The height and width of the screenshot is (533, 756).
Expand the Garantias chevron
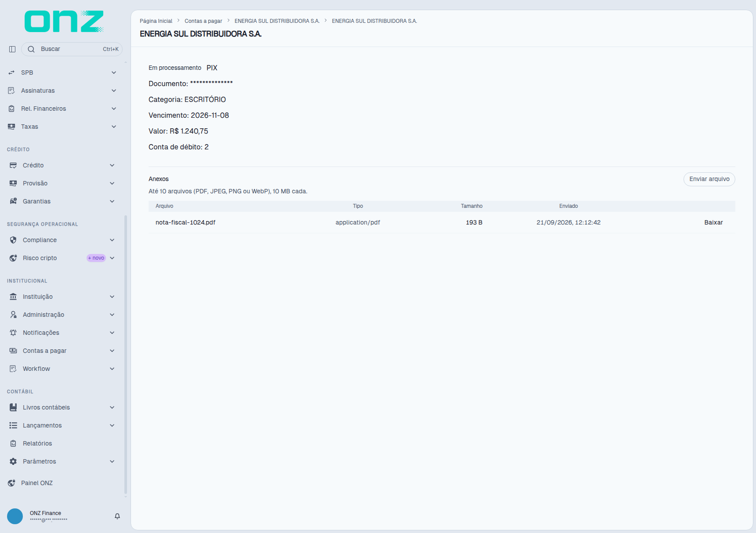tap(112, 201)
